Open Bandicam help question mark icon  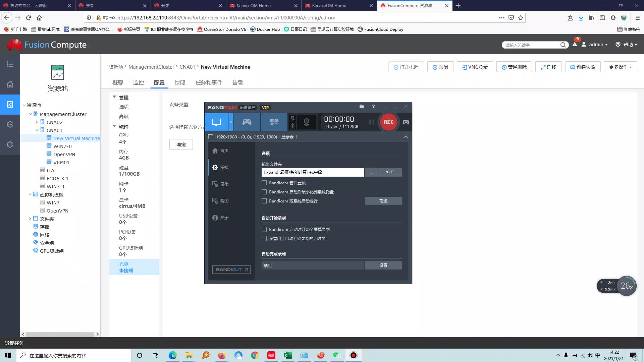(373, 107)
